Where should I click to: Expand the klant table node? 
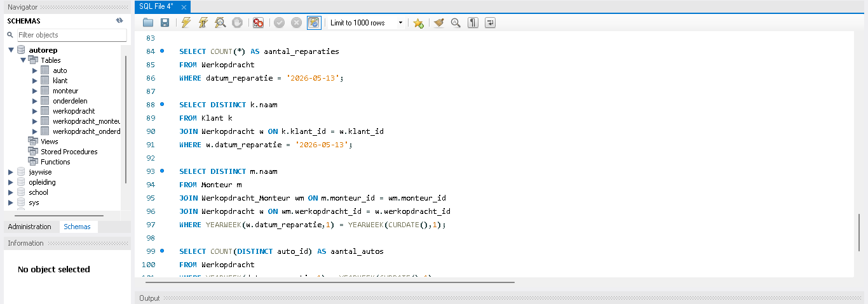35,81
